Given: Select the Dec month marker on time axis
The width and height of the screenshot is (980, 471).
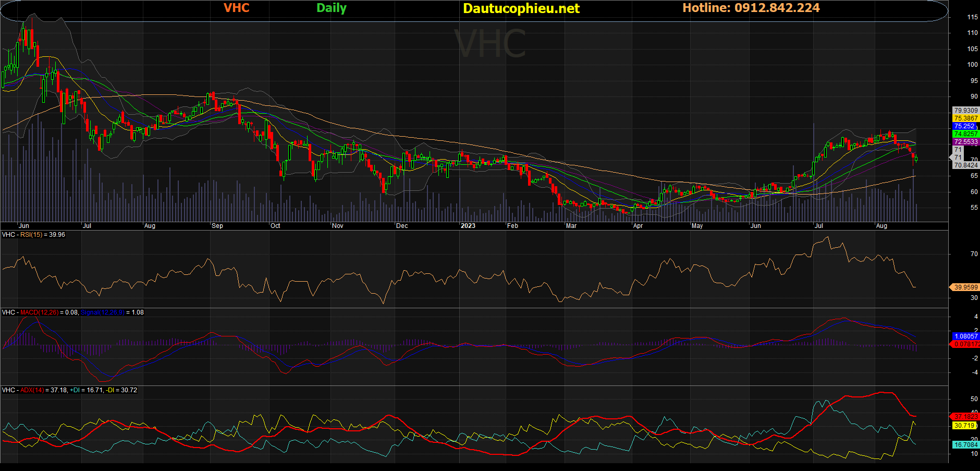Looking at the screenshot, I should pyautogui.click(x=402, y=226).
